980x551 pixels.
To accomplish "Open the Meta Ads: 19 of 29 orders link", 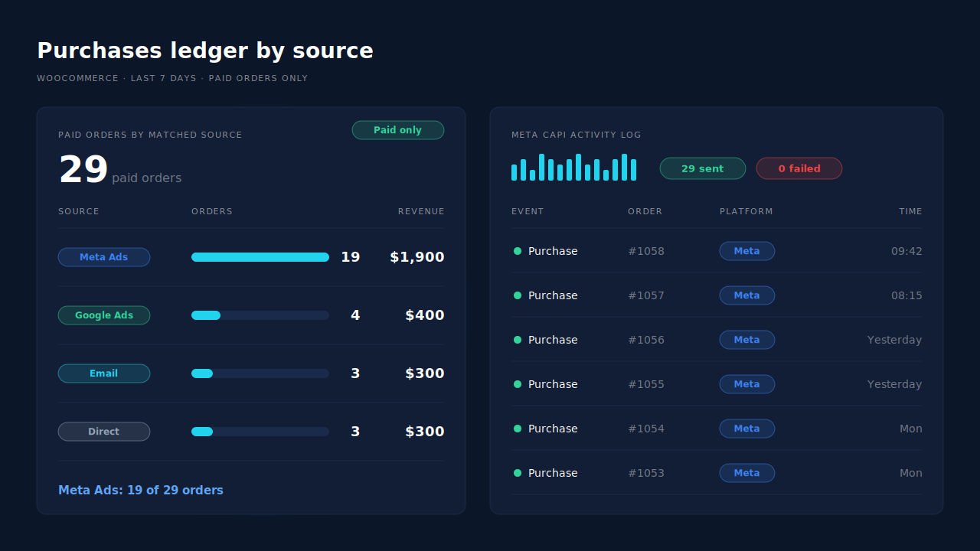I will pos(141,490).
